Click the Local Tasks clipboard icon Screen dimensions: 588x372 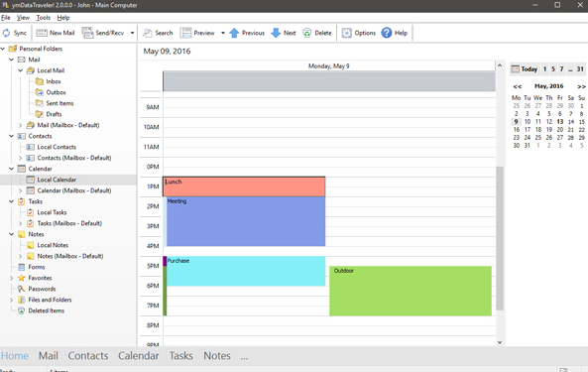point(31,212)
